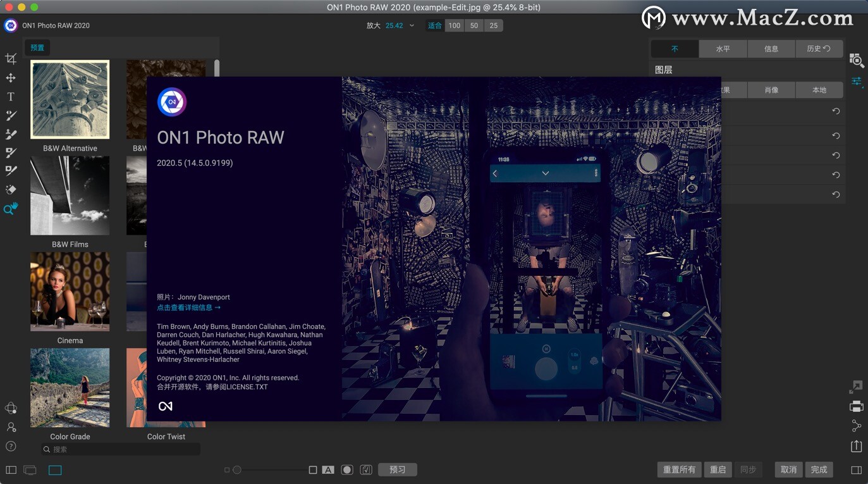Select the 不 tab in right panel
Viewport: 868px width, 484px height.
(x=675, y=49)
